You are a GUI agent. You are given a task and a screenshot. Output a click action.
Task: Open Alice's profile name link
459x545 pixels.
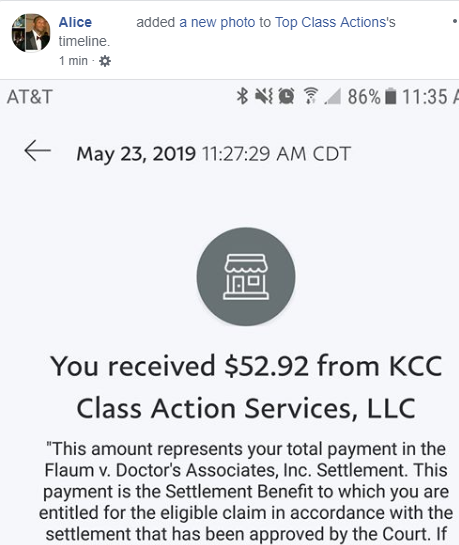coord(75,22)
